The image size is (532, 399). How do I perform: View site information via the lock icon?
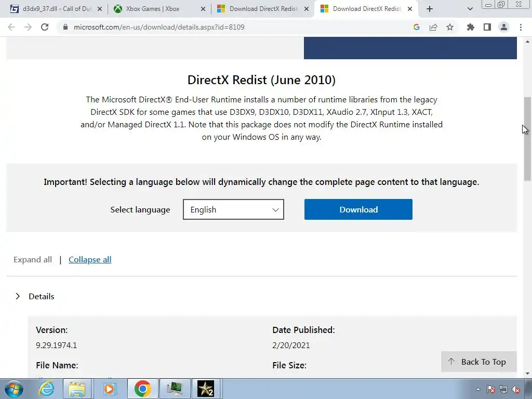(x=65, y=27)
